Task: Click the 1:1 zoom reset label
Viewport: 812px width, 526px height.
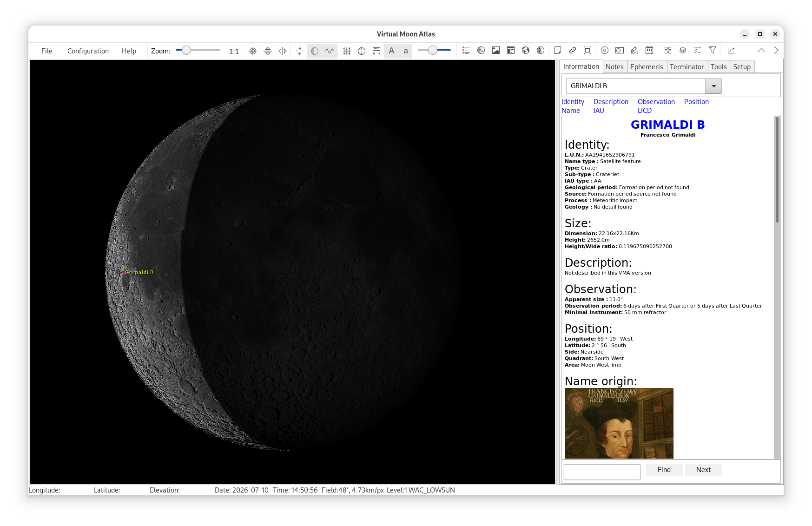Action: pyautogui.click(x=234, y=51)
